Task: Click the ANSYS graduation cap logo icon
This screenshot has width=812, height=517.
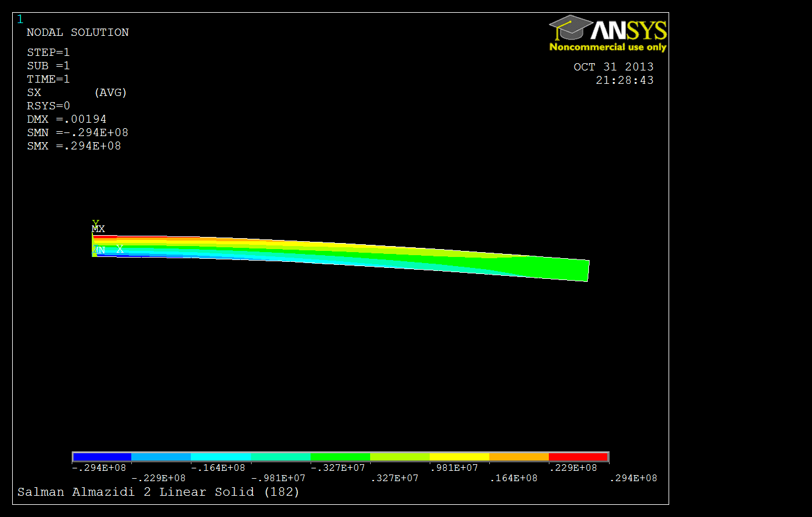Action: point(571,29)
